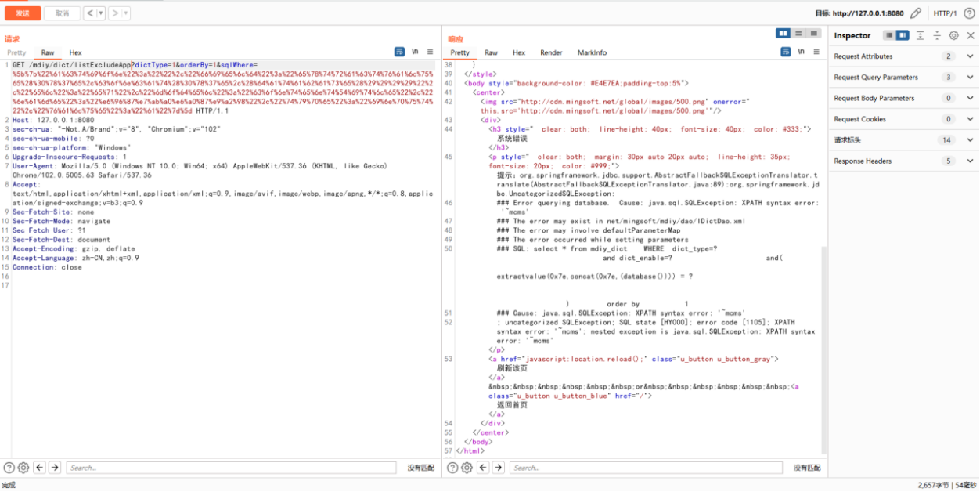980x492 pixels.
Task: Open search help icon under request pane
Action: [x=9, y=468]
